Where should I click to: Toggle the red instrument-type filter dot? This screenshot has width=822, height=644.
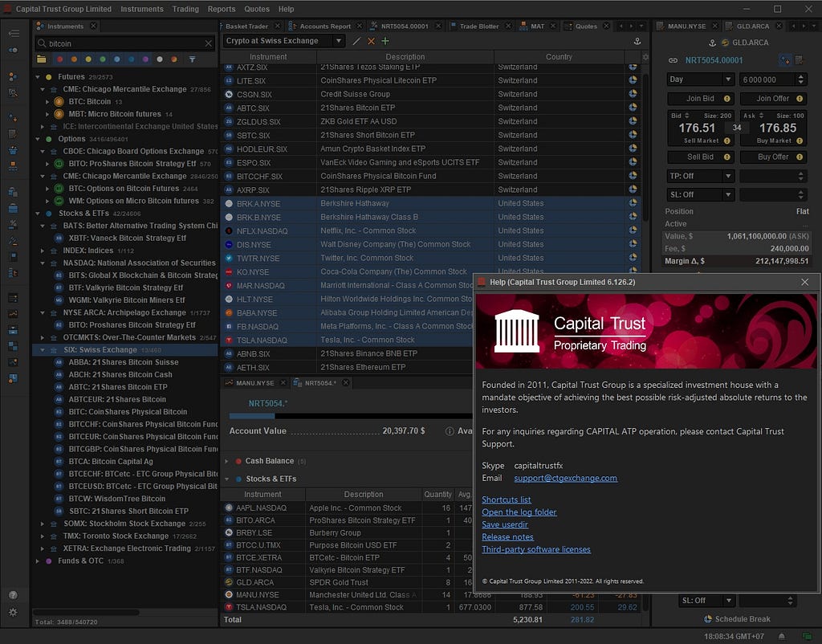coord(59,59)
